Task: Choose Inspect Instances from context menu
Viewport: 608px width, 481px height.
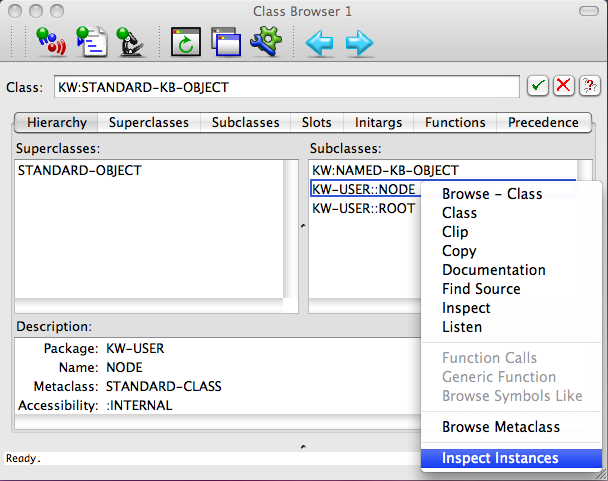Action: tap(500, 459)
